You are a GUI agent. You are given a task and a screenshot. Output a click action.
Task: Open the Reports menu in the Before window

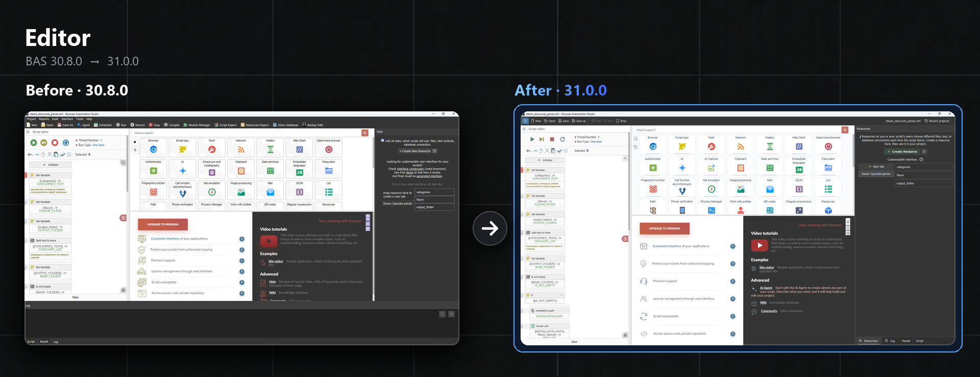(x=44, y=119)
